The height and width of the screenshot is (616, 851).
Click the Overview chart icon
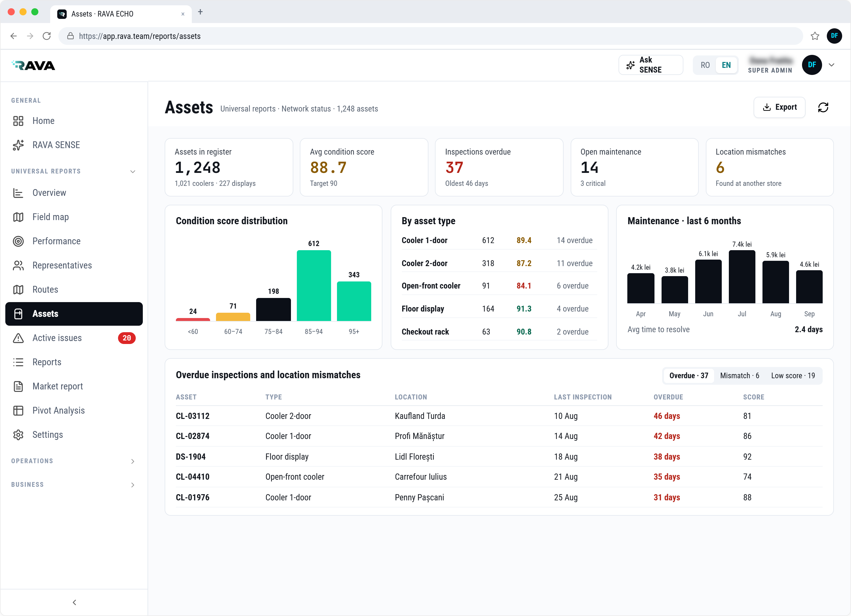pos(18,193)
